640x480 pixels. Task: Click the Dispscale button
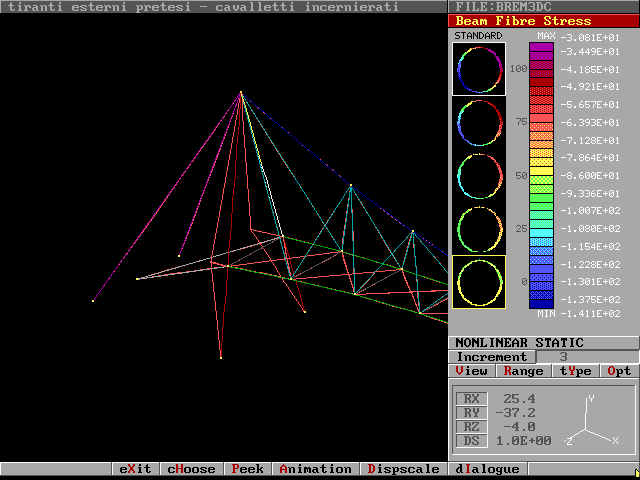click(x=403, y=469)
